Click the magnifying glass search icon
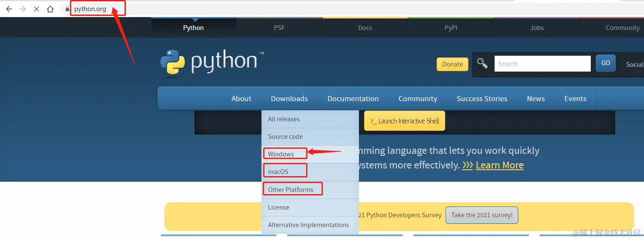This screenshot has width=644, height=240. coord(483,63)
